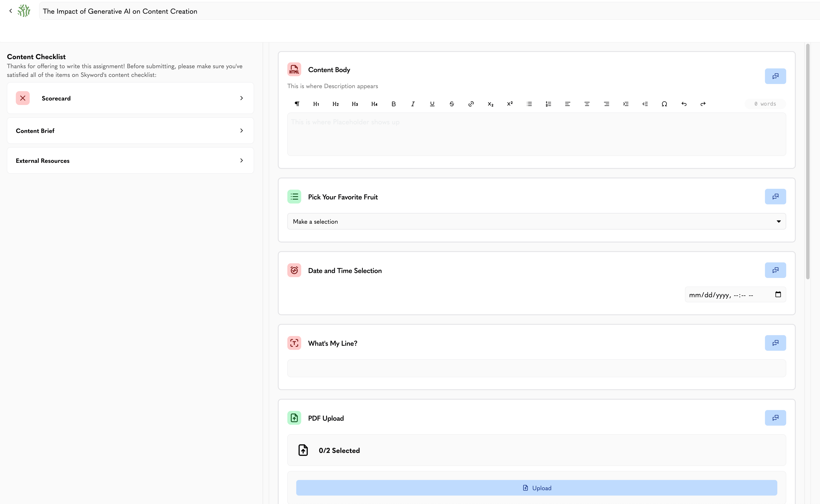Undo the last edit in the toolbar
820x504 pixels.
[x=684, y=104]
